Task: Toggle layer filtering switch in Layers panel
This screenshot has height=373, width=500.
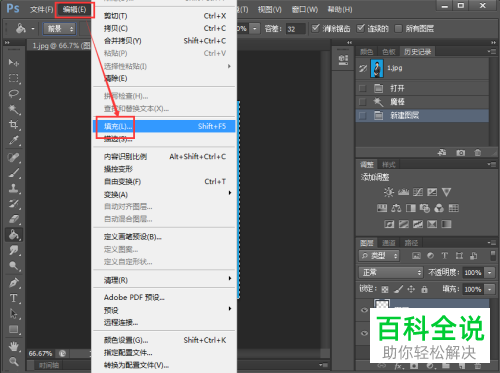Action: pyautogui.click(x=493, y=255)
